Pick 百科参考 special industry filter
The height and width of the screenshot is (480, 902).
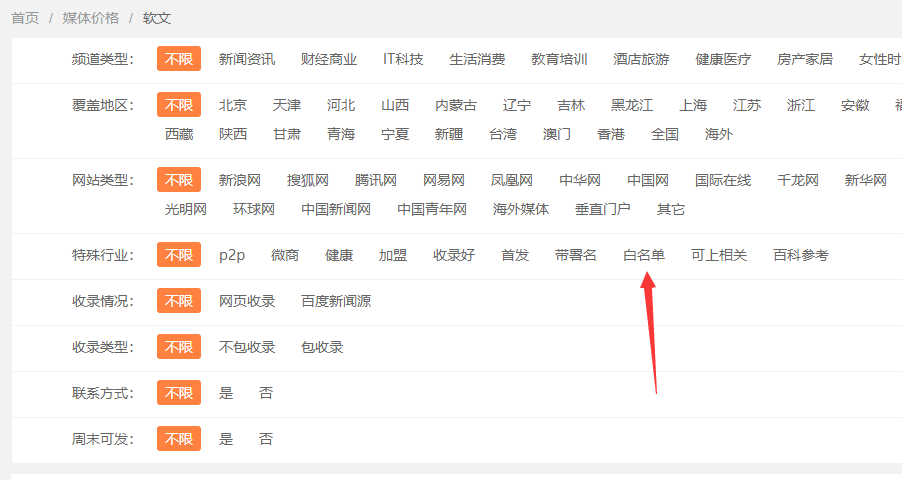point(800,255)
